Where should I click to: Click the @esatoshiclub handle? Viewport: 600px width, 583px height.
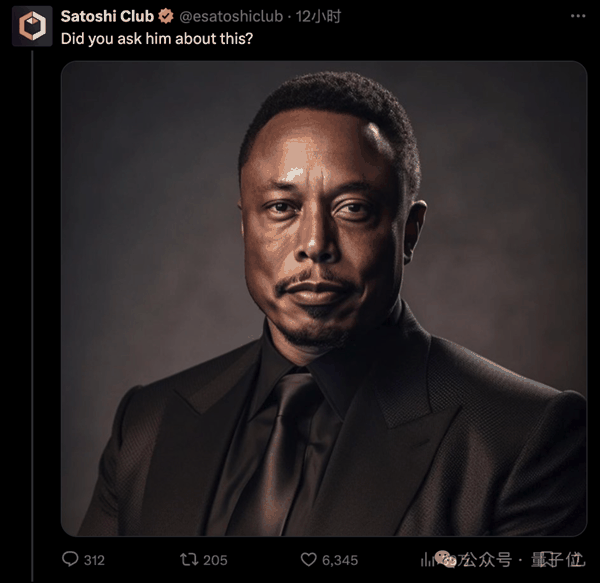coord(233,17)
